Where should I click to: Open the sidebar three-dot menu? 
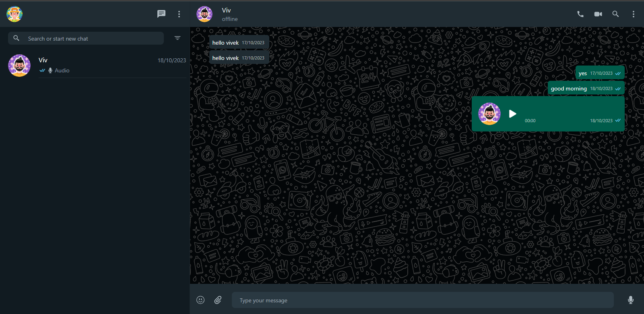click(179, 14)
